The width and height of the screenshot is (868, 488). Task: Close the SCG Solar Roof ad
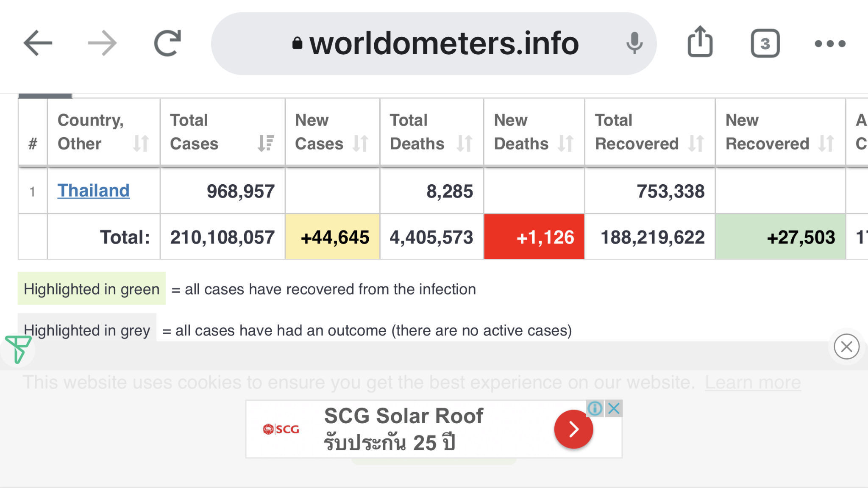pos(614,409)
